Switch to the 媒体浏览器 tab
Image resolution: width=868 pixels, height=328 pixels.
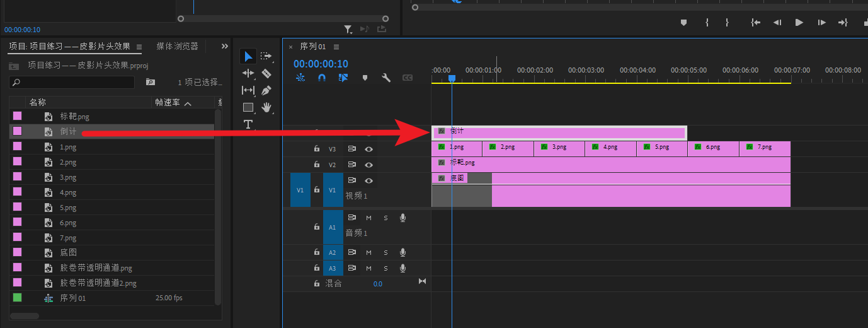point(177,46)
